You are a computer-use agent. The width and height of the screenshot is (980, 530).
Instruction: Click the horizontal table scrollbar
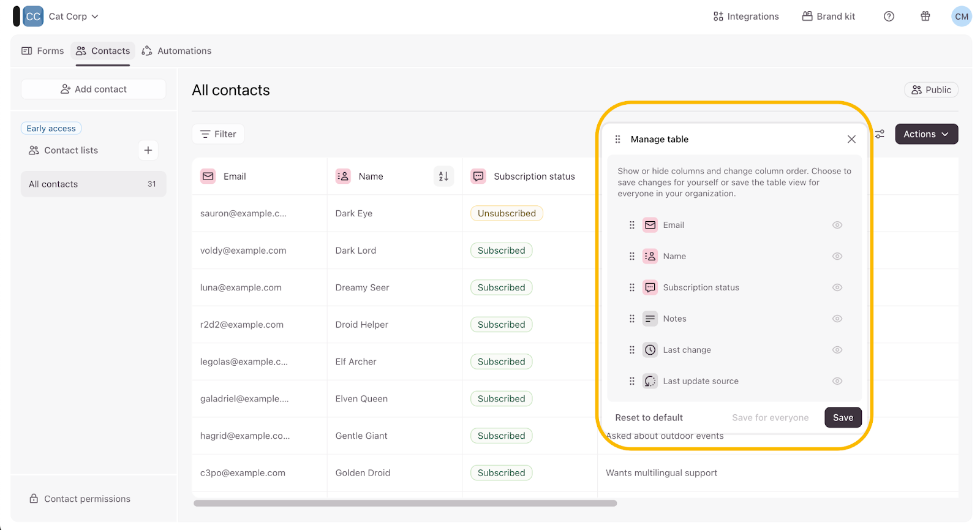pyautogui.click(x=405, y=504)
